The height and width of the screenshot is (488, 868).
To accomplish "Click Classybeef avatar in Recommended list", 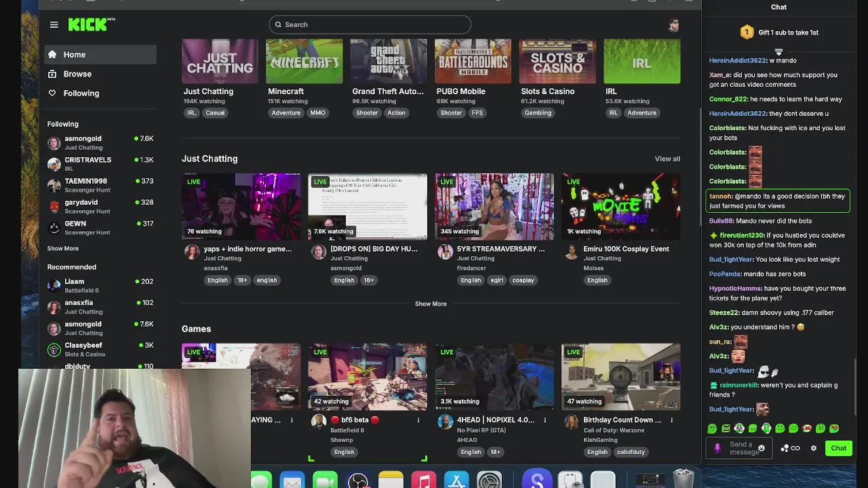I will [54, 350].
